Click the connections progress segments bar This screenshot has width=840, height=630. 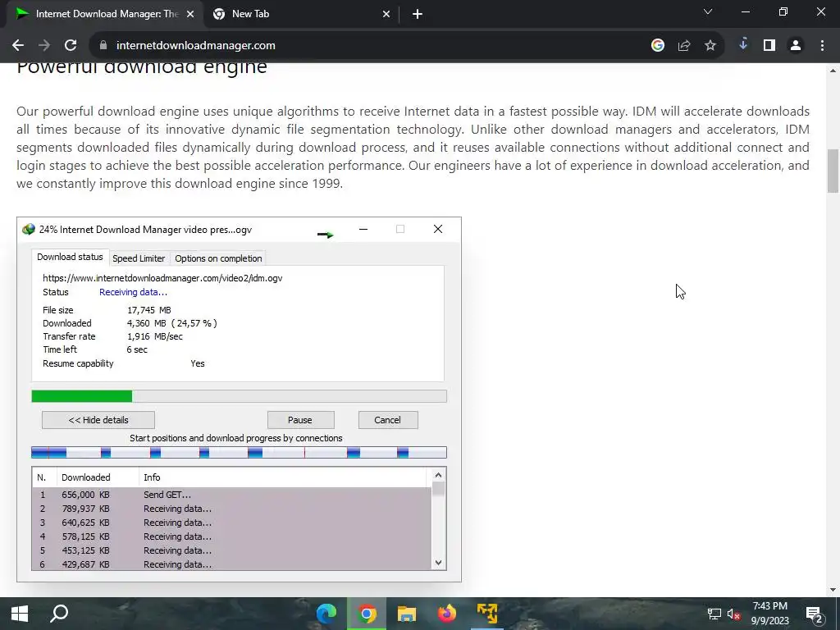(239, 453)
